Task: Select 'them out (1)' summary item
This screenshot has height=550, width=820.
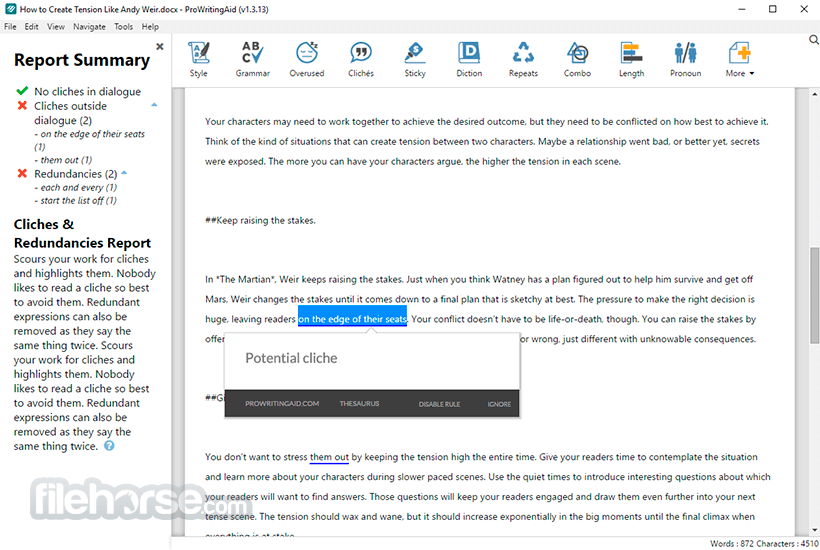Action: [x=63, y=160]
